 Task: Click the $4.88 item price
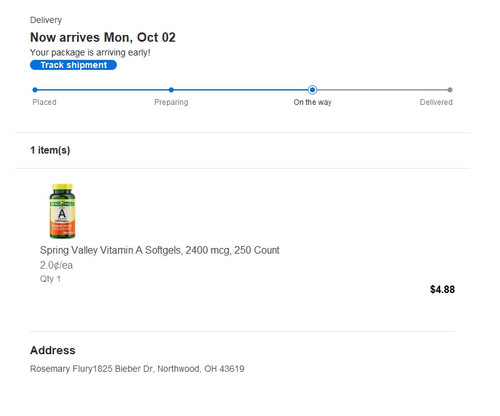click(x=442, y=289)
